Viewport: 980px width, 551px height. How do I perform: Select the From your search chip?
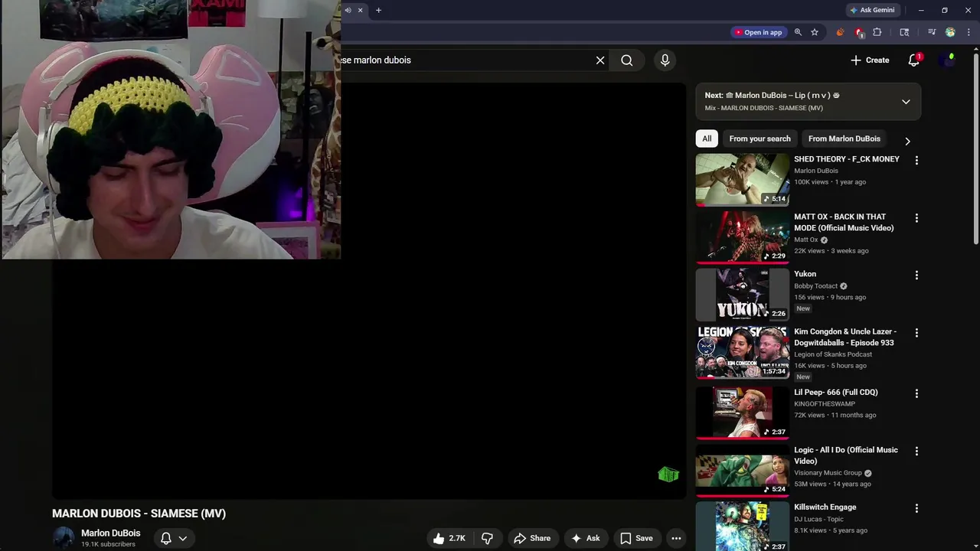pyautogui.click(x=759, y=139)
